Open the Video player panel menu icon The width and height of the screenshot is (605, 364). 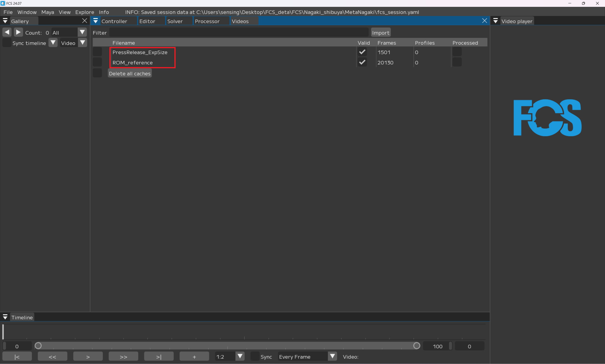[495, 21]
